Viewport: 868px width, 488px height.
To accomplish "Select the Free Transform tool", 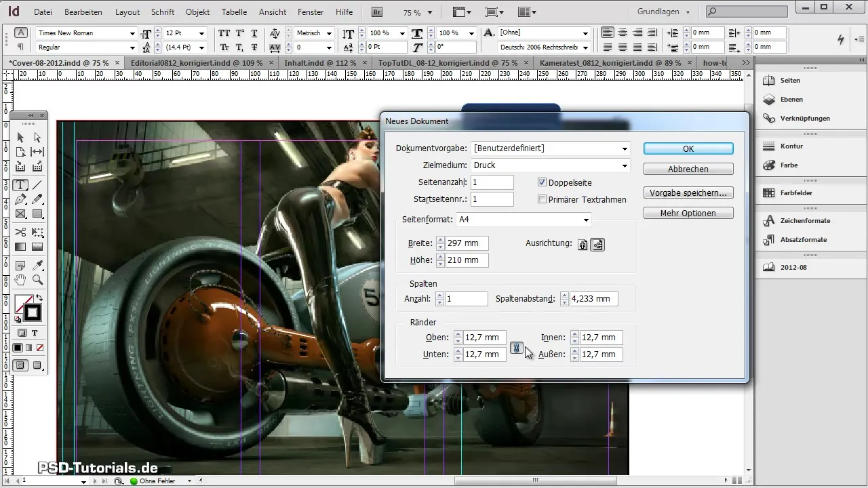I will click(x=37, y=232).
